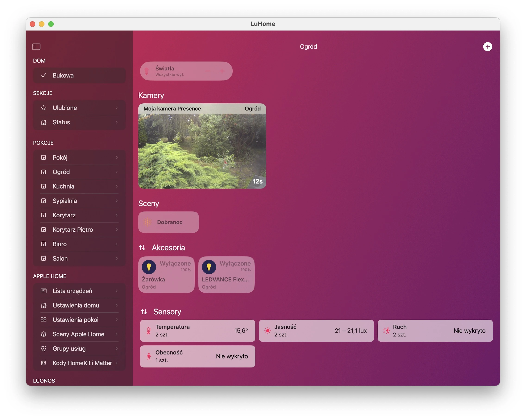The height and width of the screenshot is (420, 526).
Task: Open Ustawienia pokoi settings
Action: click(79, 320)
